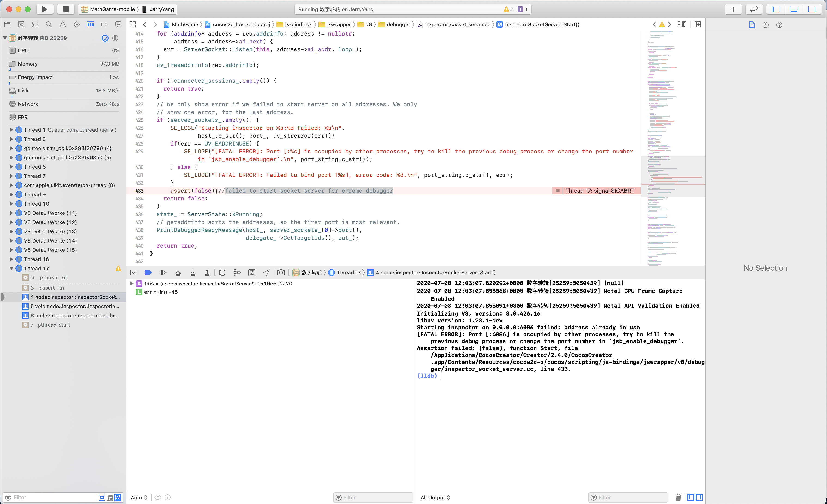The height and width of the screenshot is (504, 827).
Task: Click the Simulate Location arrow icon
Action: [x=266, y=273]
